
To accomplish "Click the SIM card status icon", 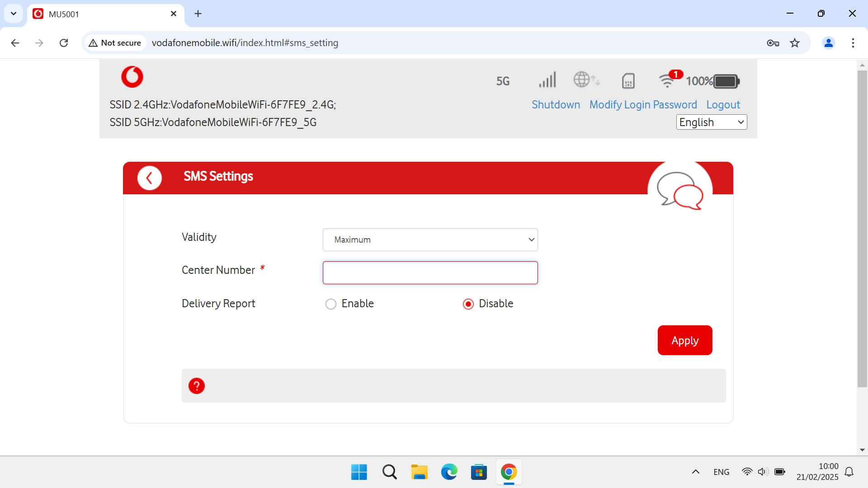I will tap(628, 81).
